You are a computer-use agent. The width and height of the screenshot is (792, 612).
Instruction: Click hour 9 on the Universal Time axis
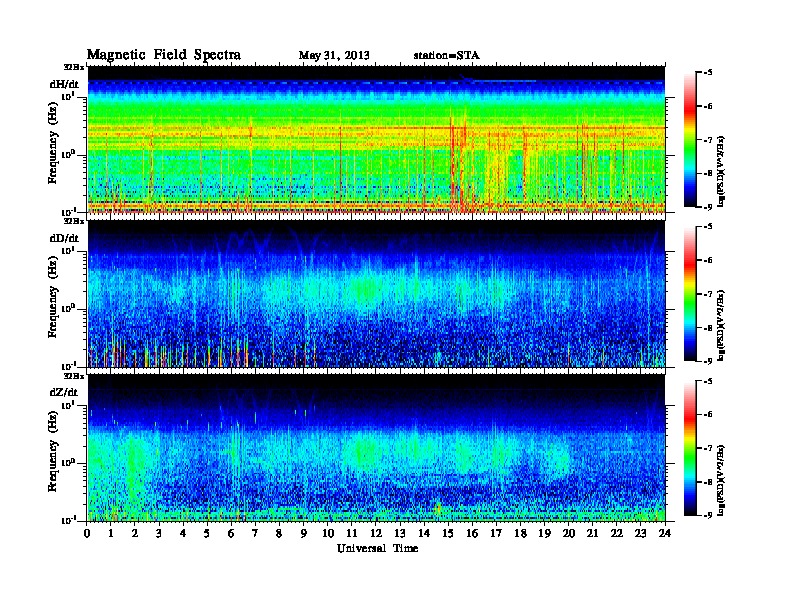pyautogui.click(x=304, y=533)
